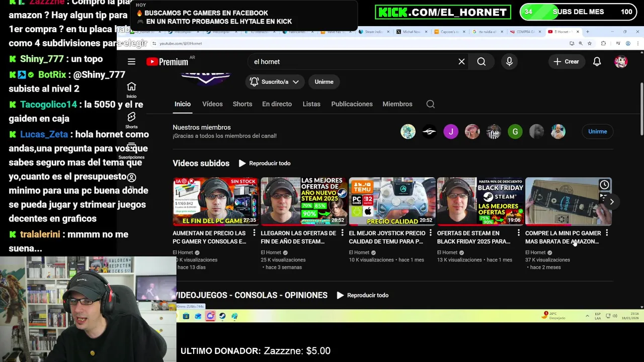Switch to the Michel Nov X browser tab
The width and height of the screenshot is (644, 362).
(412, 32)
